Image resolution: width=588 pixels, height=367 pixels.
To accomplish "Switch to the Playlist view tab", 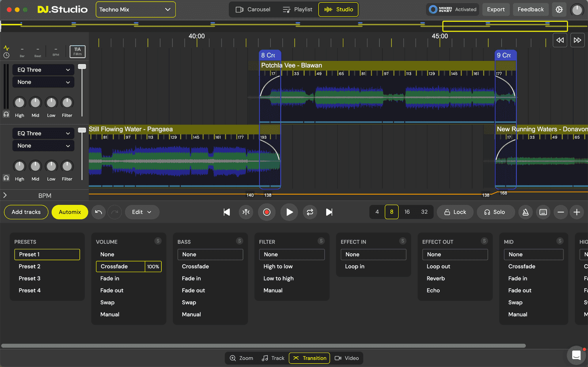I will pyautogui.click(x=297, y=9).
